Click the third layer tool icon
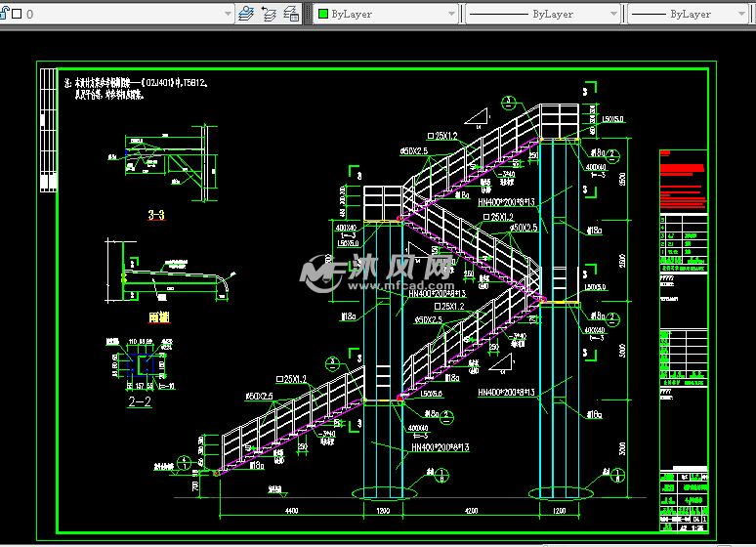The image size is (756, 547). (x=291, y=15)
